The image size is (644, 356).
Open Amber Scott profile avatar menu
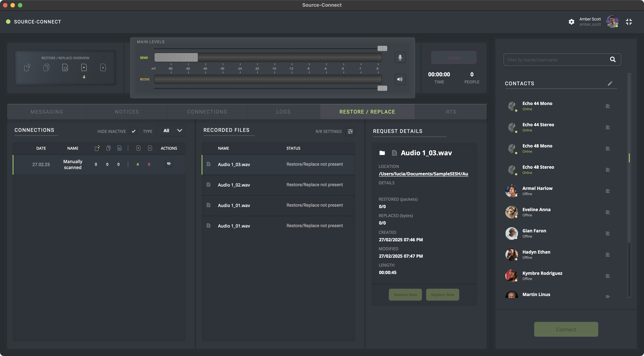point(612,21)
